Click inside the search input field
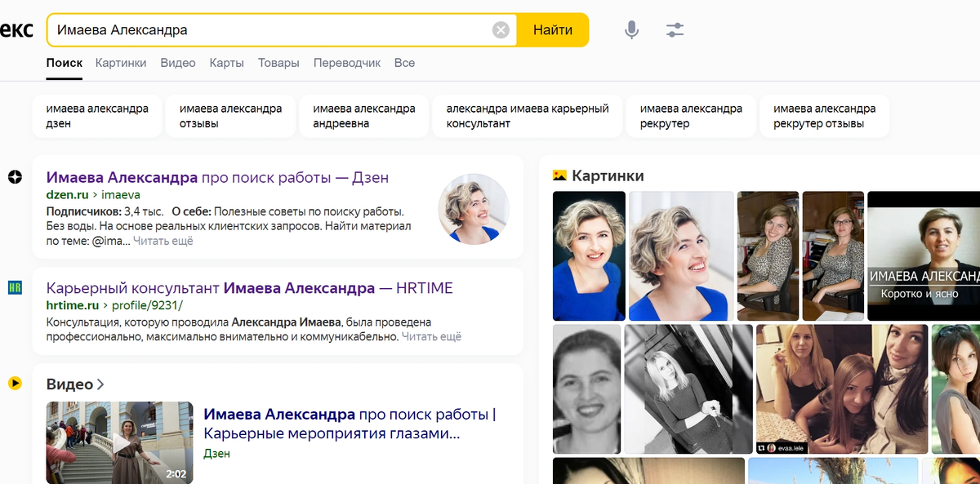This screenshot has width=980, height=484. (x=245, y=29)
